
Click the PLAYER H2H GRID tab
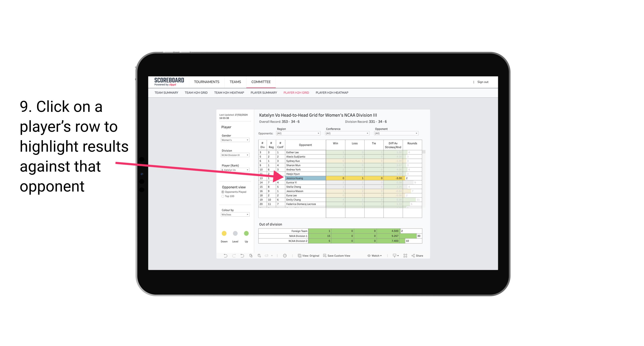coord(296,93)
